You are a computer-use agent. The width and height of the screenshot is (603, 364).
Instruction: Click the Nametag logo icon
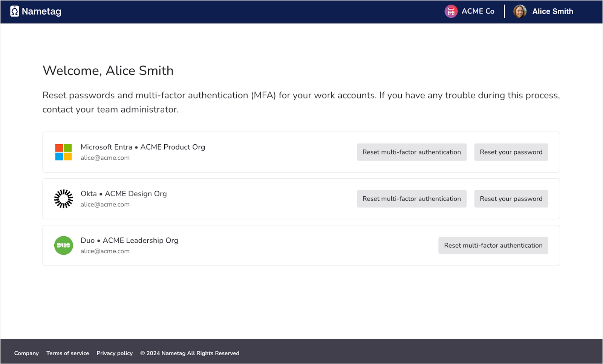pyautogui.click(x=15, y=11)
